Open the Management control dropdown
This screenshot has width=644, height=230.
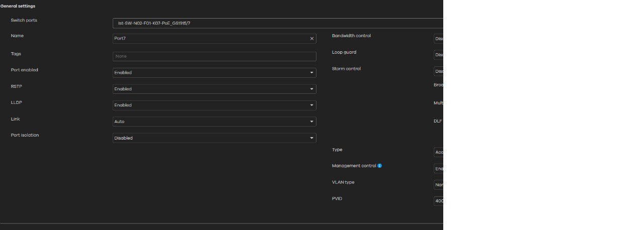point(438,169)
